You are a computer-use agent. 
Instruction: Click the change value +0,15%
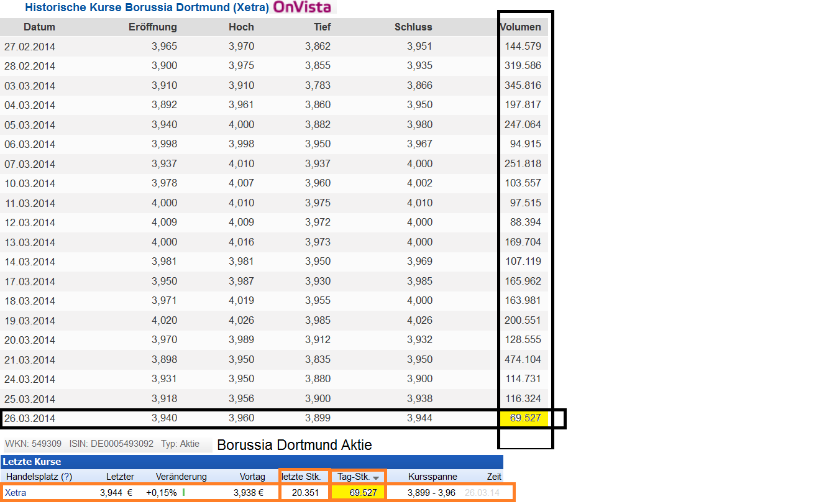162,493
